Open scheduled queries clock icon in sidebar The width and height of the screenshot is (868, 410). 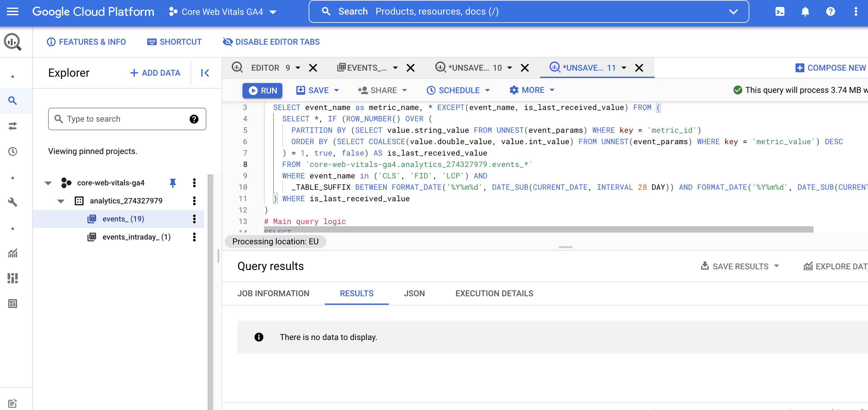click(x=12, y=151)
